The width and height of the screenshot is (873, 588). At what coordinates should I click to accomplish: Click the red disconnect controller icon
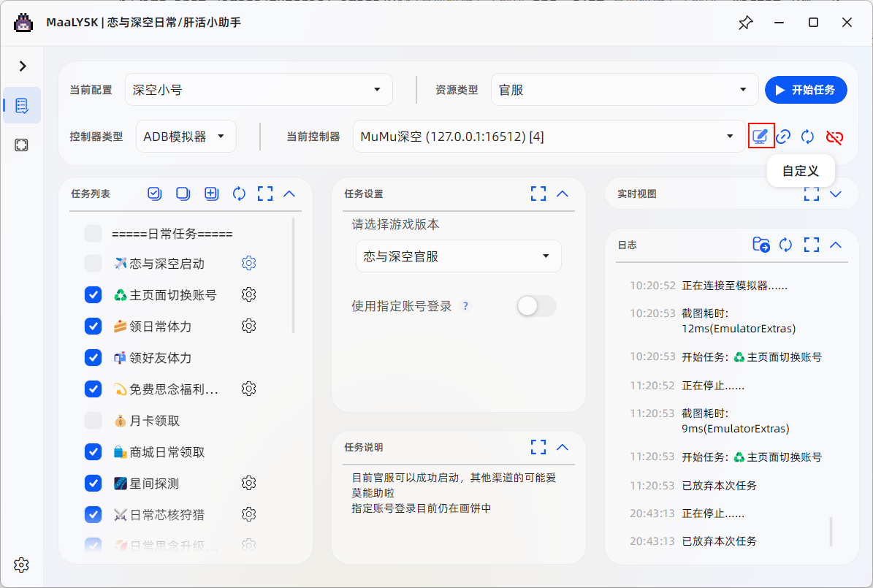click(x=834, y=137)
